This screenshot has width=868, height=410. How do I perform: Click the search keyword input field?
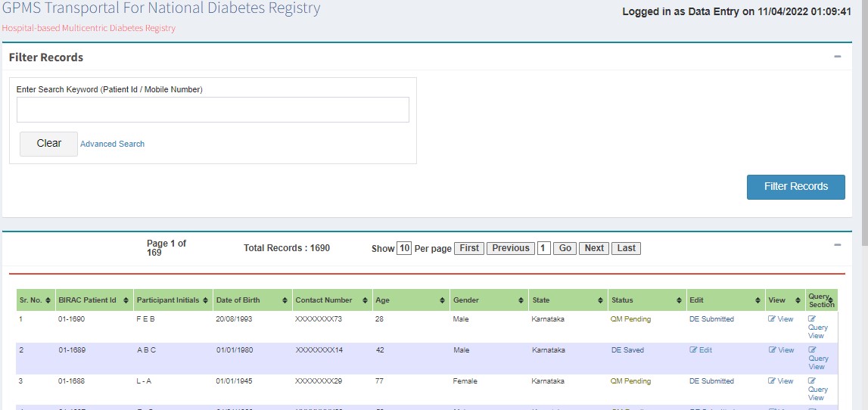point(213,110)
